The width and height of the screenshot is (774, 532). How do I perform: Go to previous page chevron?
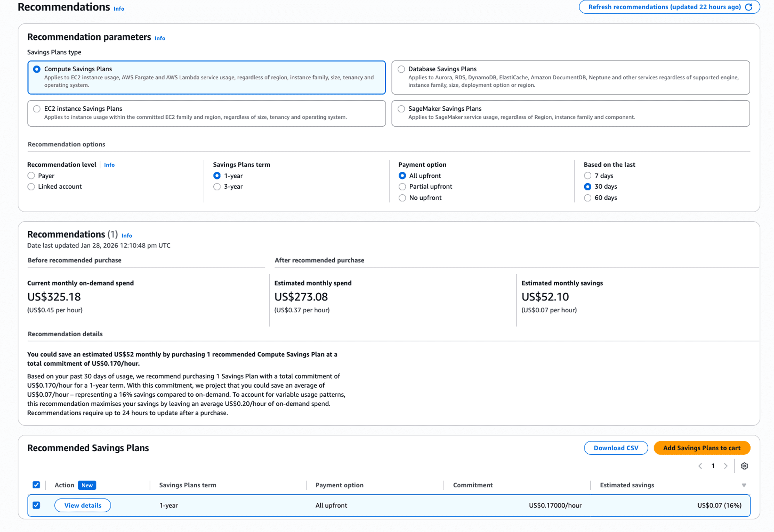[700, 466]
